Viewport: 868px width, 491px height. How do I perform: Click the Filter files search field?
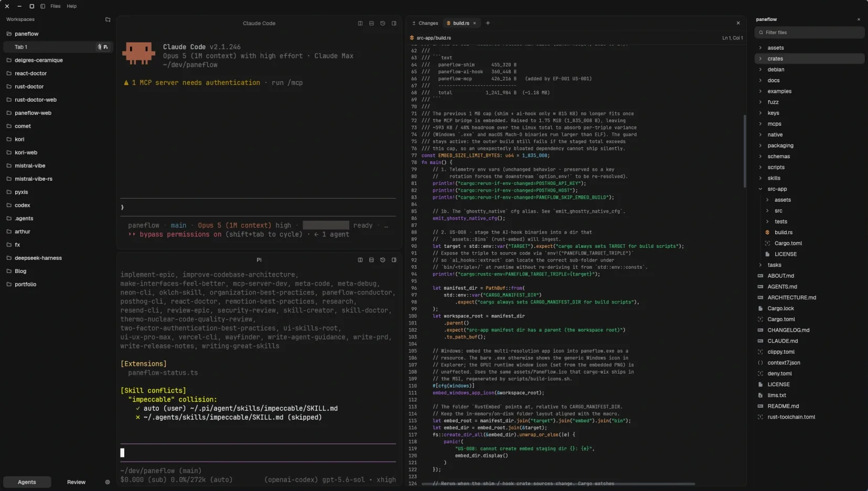[x=809, y=32]
